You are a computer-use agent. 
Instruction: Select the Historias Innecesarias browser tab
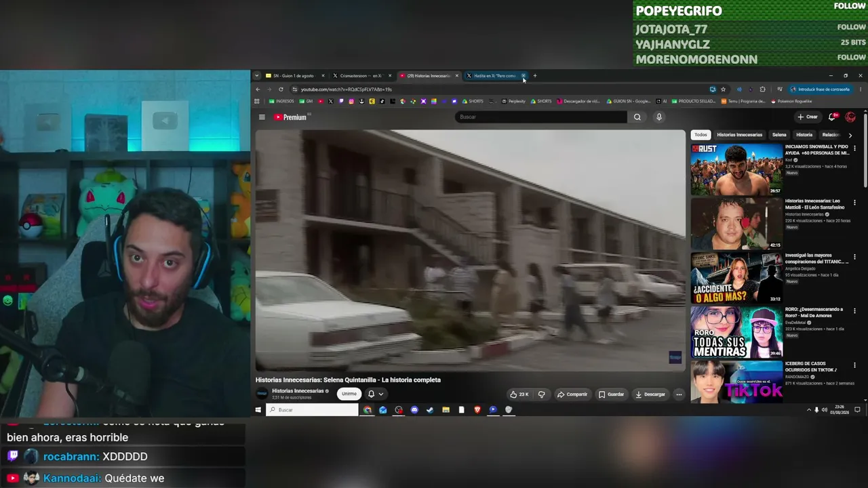pyautogui.click(x=429, y=76)
